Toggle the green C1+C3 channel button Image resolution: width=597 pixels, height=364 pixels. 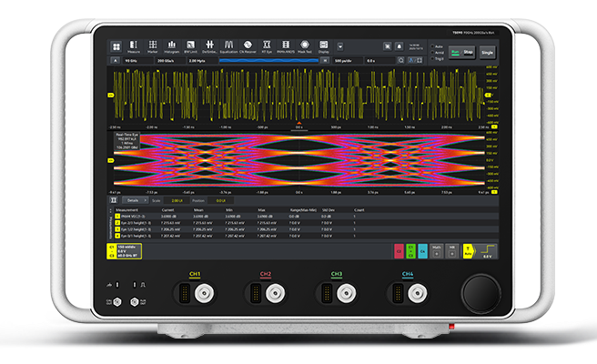coord(410,251)
